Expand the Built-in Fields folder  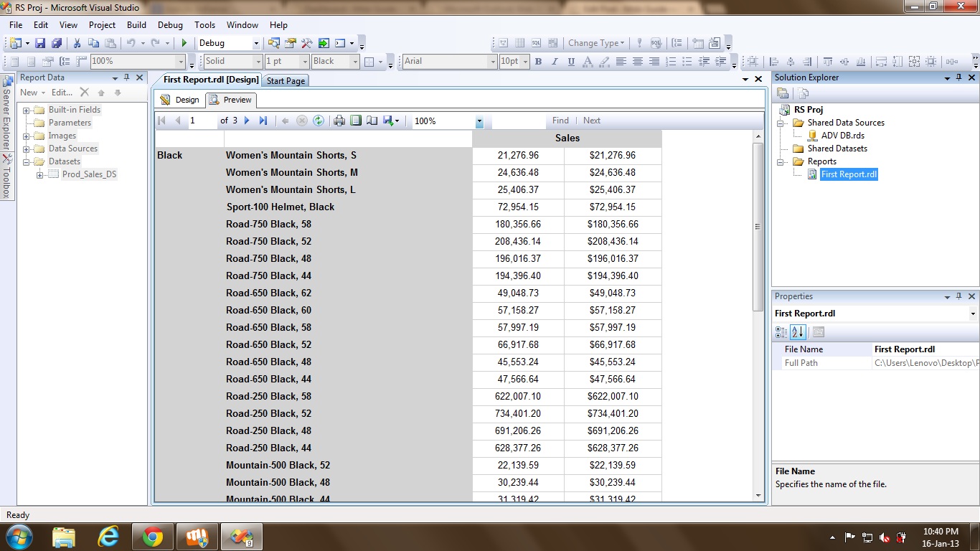(x=27, y=110)
